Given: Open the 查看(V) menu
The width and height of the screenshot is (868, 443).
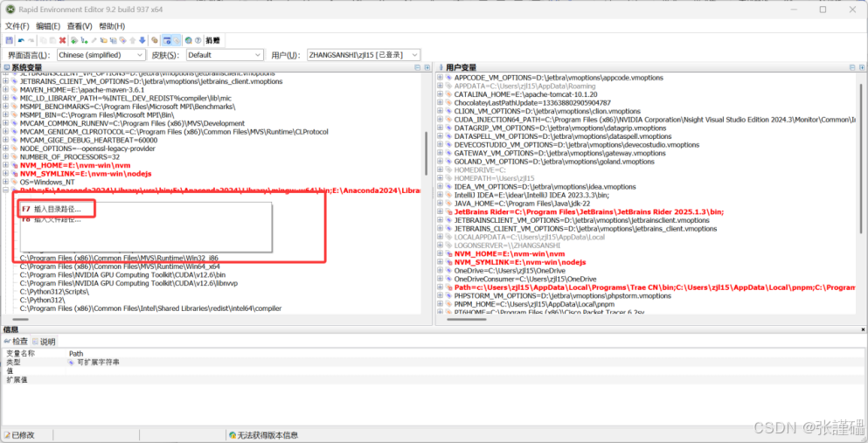Looking at the screenshot, I should pyautogui.click(x=80, y=26).
